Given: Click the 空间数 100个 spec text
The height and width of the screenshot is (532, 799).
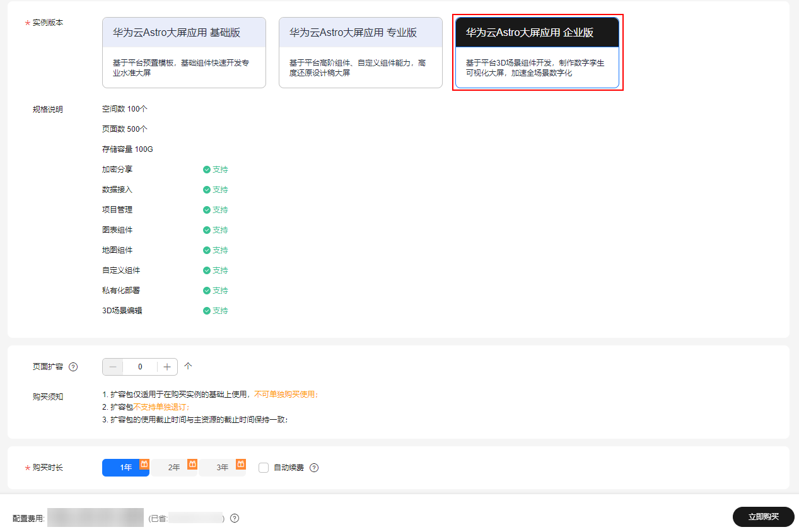Looking at the screenshot, I should coord(125,108).
